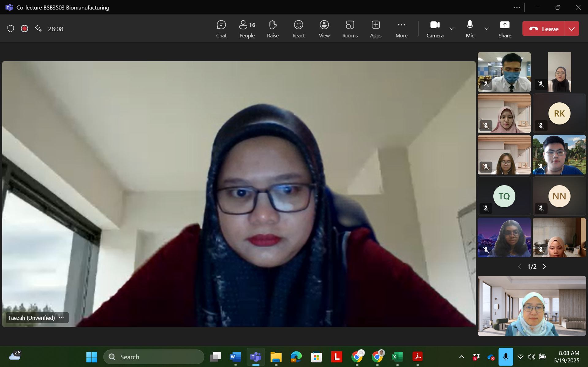Open the Leave options dropdown arrow

pos(571,29)
